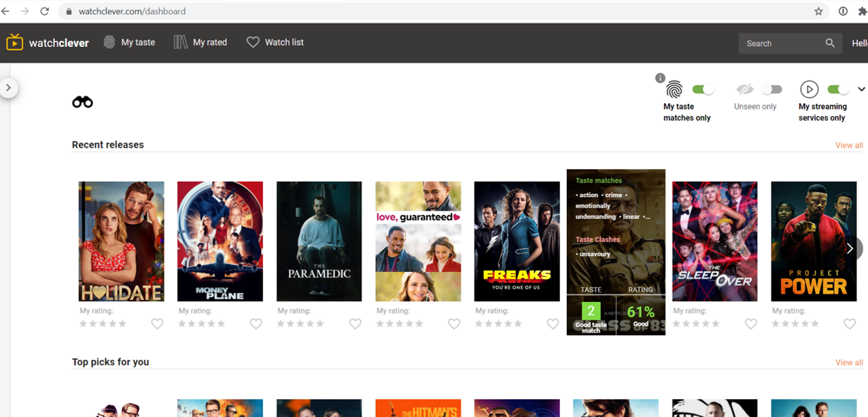868x417 pixels.
Task: Click the info icon near the taste toggle
Action: coord(660,78)
